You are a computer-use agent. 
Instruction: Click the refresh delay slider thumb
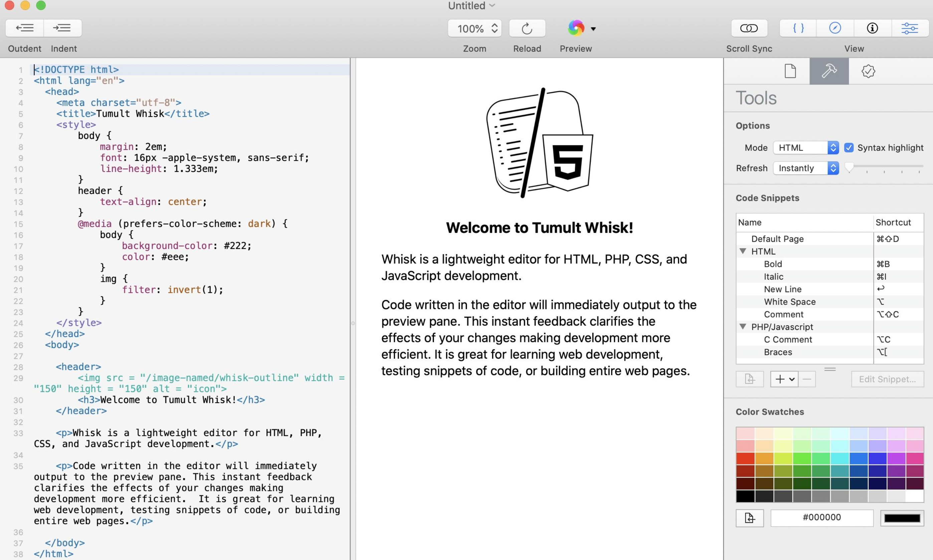pyautogui.click(x=849, y=167)
